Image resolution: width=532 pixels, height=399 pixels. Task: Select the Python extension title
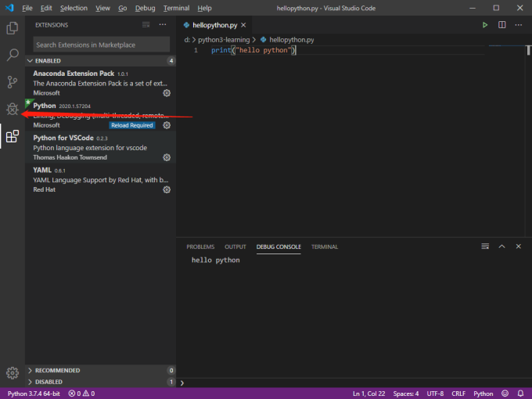45,106
